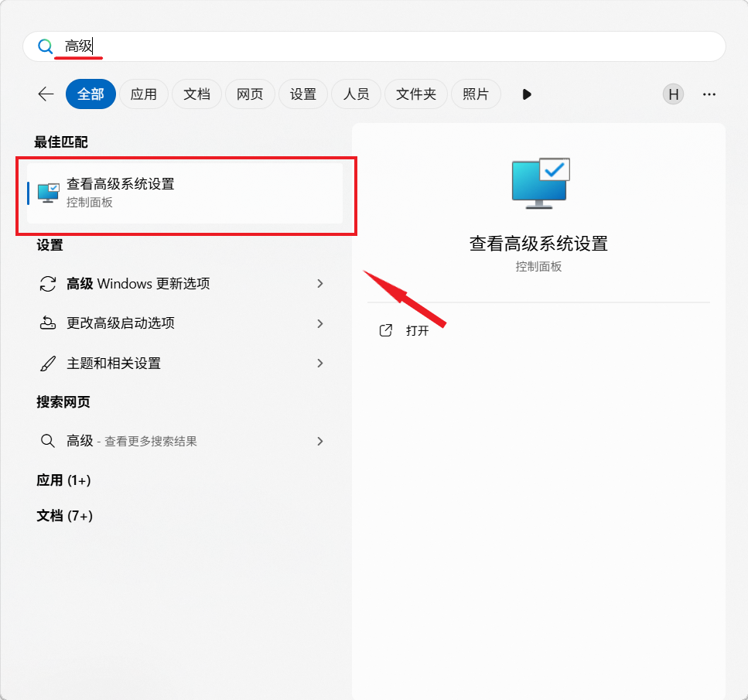Click the external-link icon beside 打开
This screenshot has height=700, width=748.
385,330
